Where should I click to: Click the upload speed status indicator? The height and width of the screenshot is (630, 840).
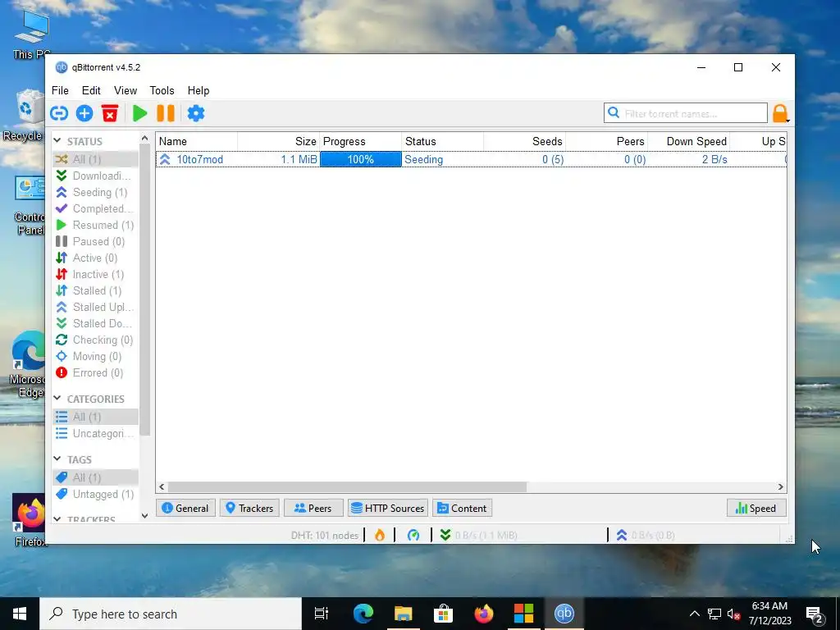click(x=646, y=535)
